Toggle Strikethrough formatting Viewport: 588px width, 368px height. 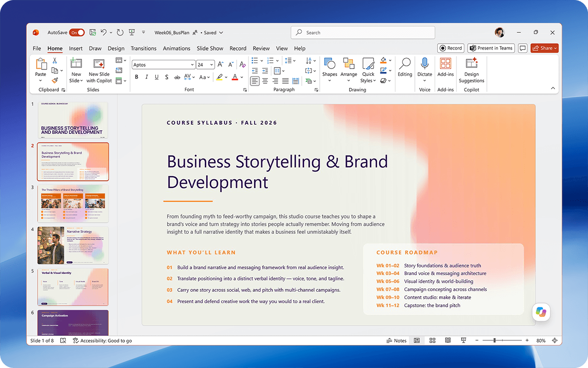click(177, 77)
